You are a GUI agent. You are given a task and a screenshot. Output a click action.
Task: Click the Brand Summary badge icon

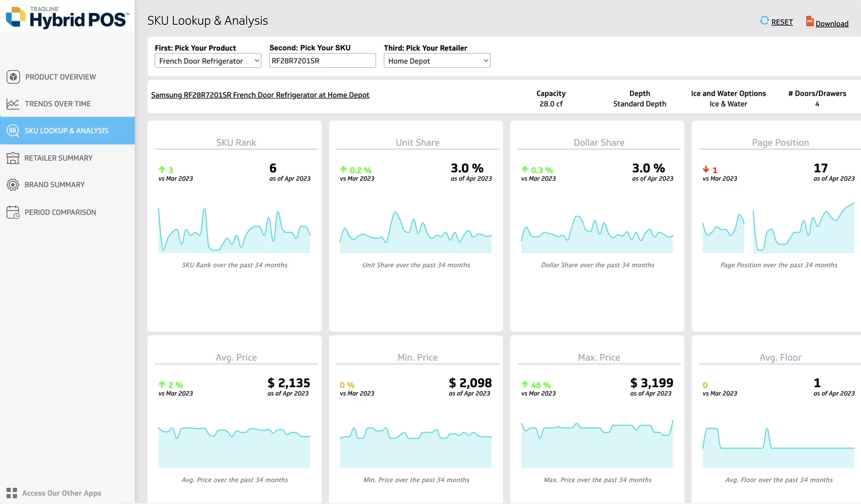pyautogui.click(x=13, y=185)
